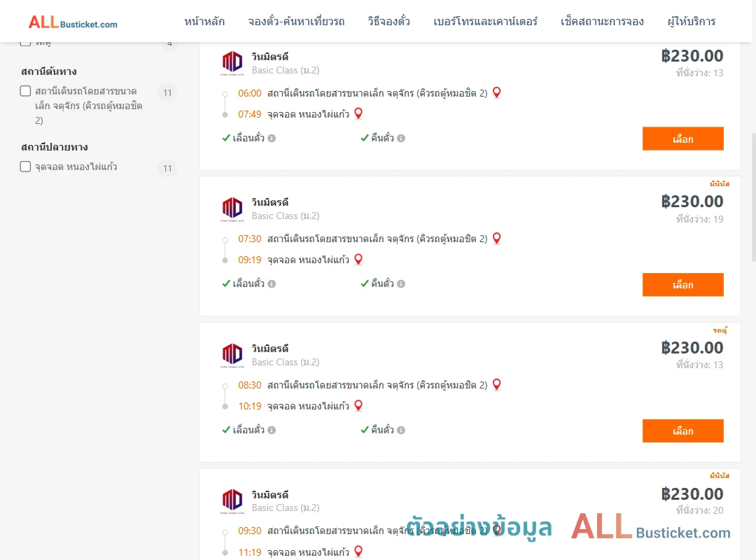Screen dimensions: 756x560
Task: Tick destination จุดจอด หนองไผ่แก้ว checkbox
Action: point(26,167)
